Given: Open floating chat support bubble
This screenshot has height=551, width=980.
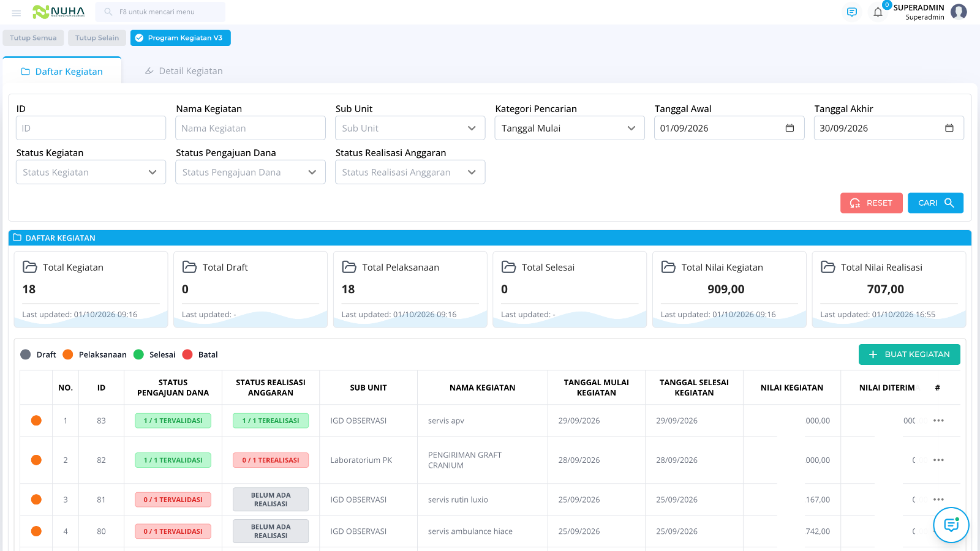Looking at the screenshot, I should click(951, 525).
